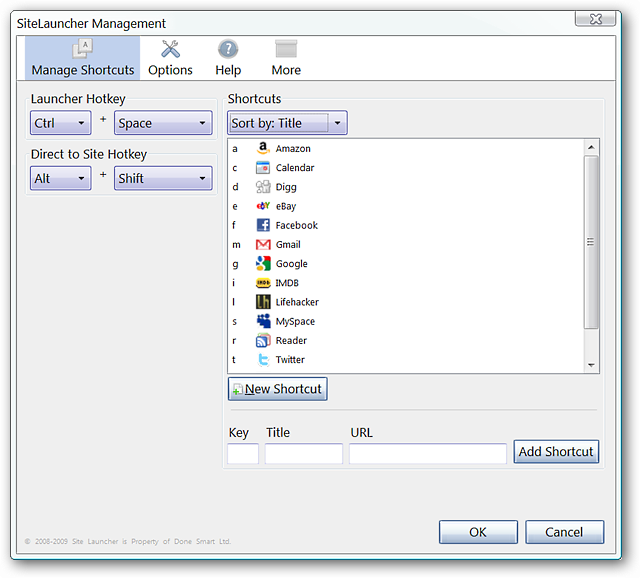Click key letter 'd' beside Digg
This screenshot has height=578, width=640.
pyautogui.click(x=235, y=187)
